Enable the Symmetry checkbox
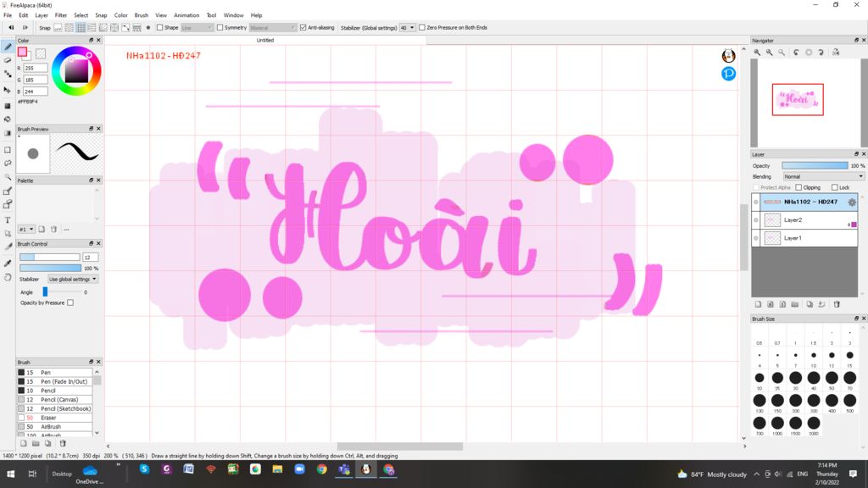Screen dimensions: 868x488 (x=220, y=27)
